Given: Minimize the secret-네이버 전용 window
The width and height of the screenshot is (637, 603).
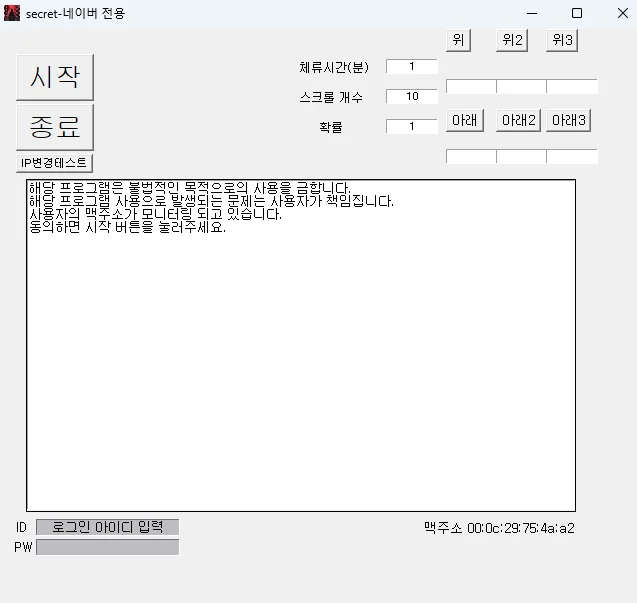Looking at the screenshot, I should [x=532, y=13].
